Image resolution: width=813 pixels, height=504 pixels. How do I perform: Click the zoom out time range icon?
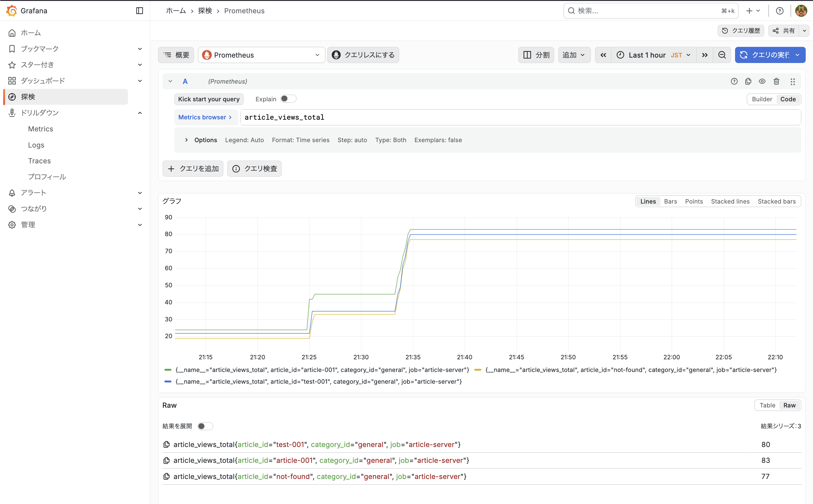[x=722, y=55]
